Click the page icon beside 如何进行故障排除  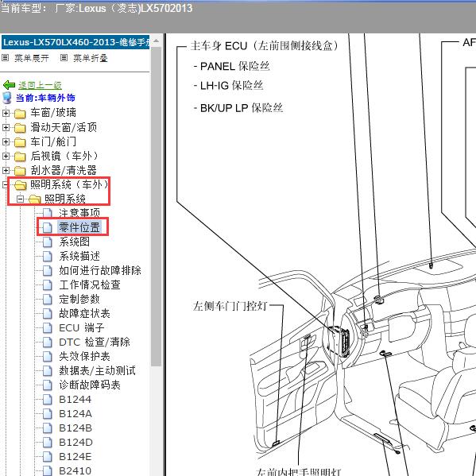tap(48, 270)
